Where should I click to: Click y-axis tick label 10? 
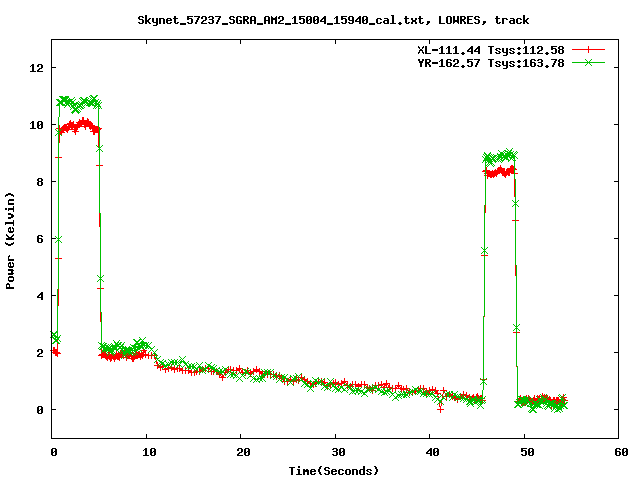(x=36, y=125)
